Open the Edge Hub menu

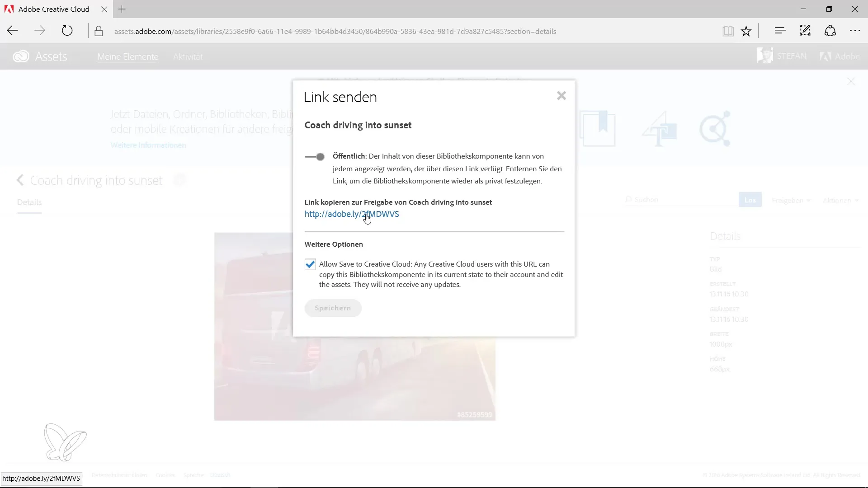pyautogui.click(x=780, y=31)
